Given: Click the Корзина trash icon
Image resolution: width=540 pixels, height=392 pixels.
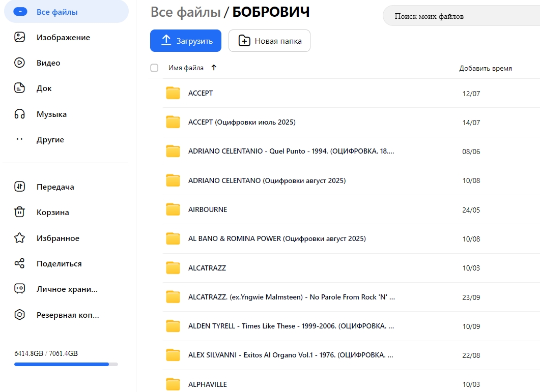Looking at the screenshot, I should point(20,212).
